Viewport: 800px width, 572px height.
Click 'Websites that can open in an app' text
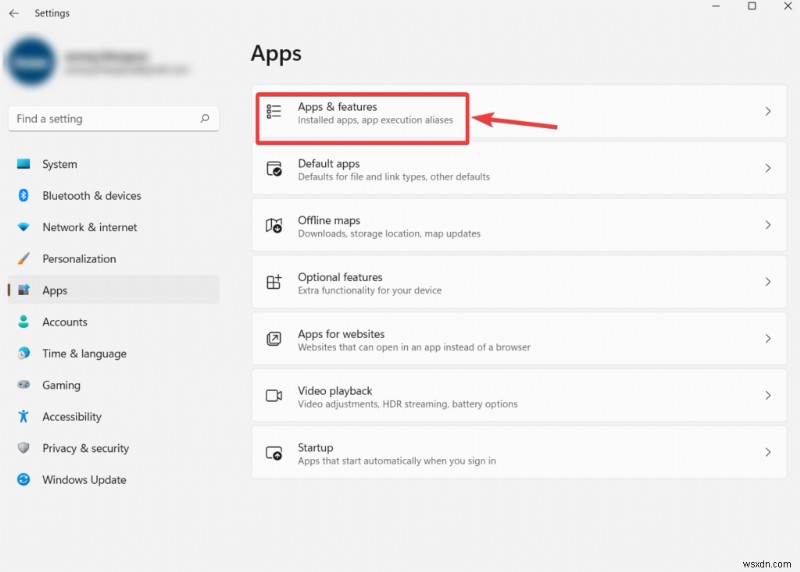coord(414,347)
